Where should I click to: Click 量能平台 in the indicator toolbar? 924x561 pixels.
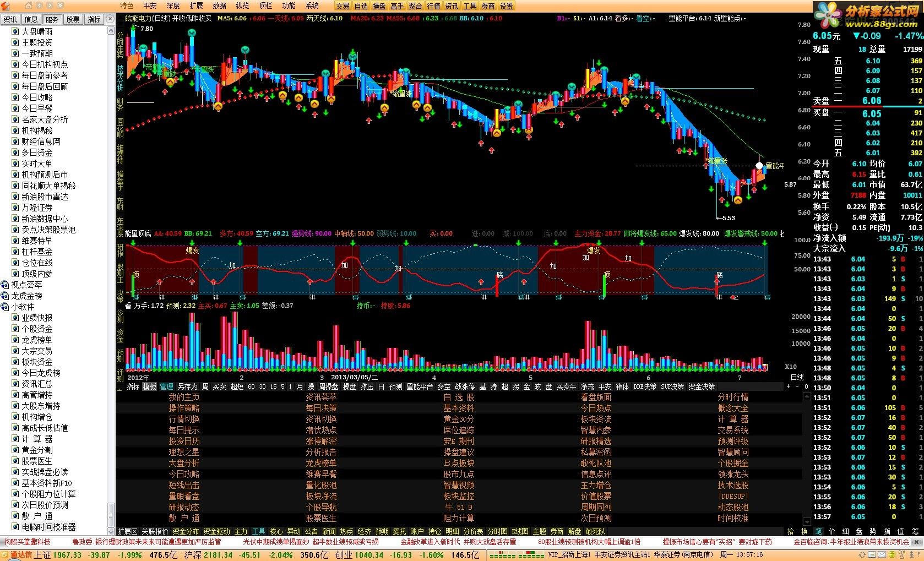tap(420, 386)
